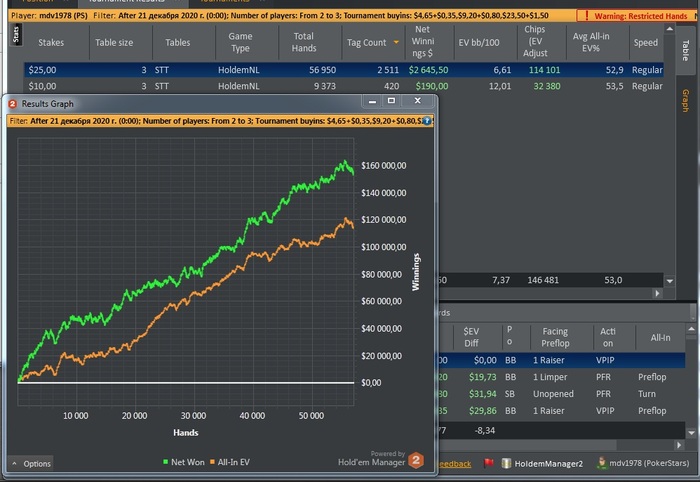This screenshot has width=700, height=482.
Task: Switch to the Table side tab
Action: (x=685, y=50)
